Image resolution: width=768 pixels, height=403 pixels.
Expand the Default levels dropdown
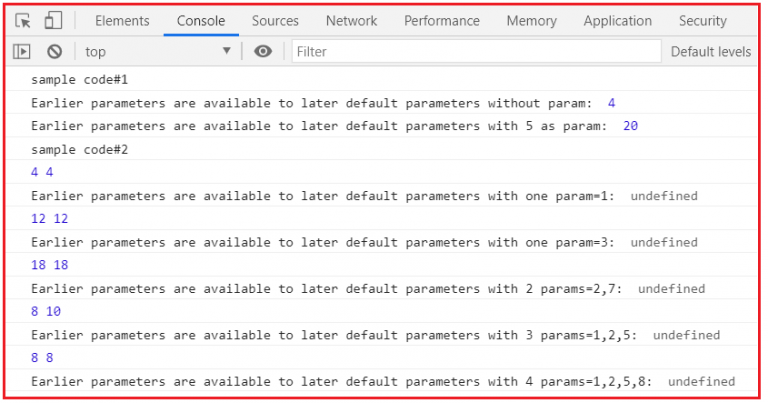click(710, 51)
